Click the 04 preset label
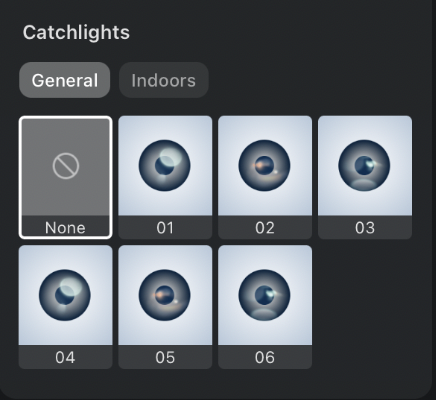 (65, 357)
